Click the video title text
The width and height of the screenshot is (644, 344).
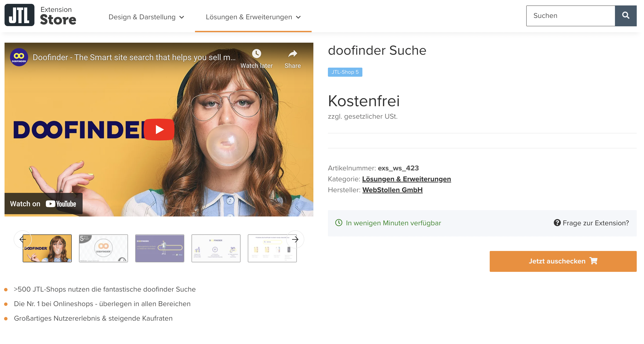click(134, 57)
